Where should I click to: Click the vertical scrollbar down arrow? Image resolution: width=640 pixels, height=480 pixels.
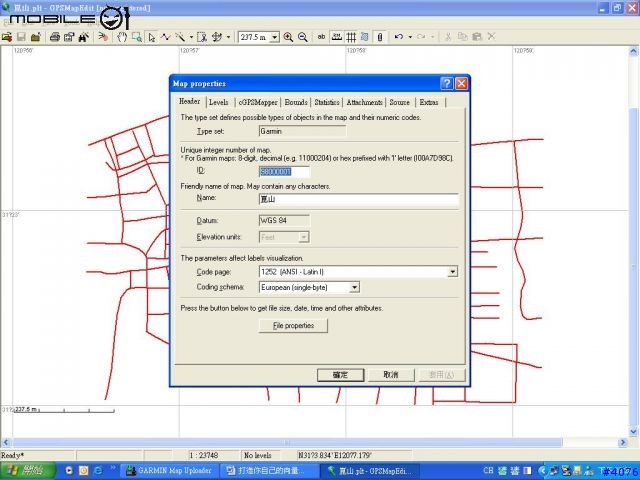633,431
